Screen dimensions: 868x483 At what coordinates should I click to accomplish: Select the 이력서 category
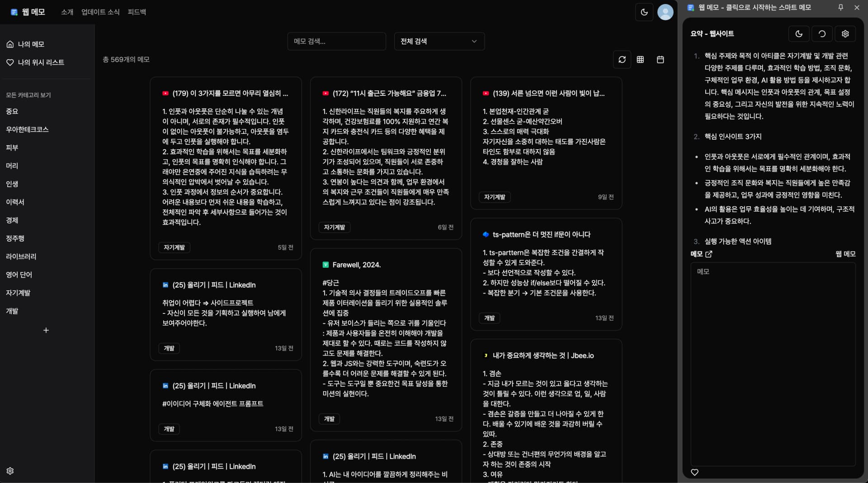15,202
